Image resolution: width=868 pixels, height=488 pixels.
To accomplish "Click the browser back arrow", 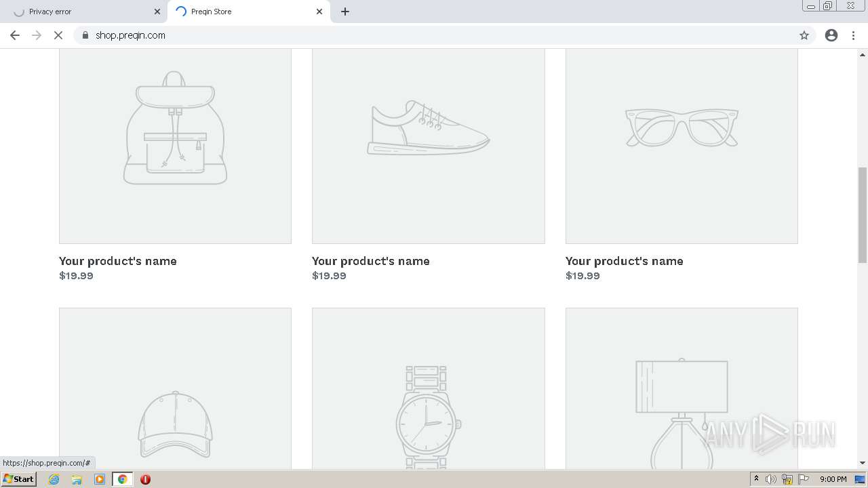I will pos(15,35).
